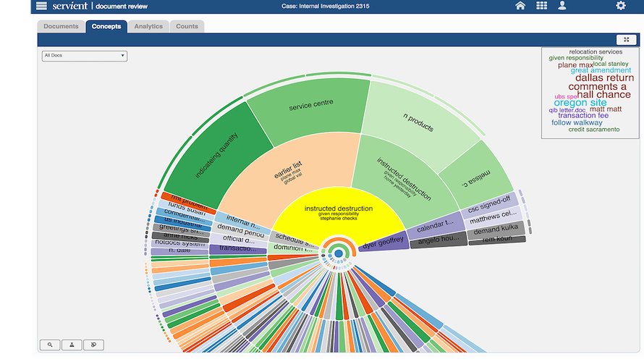644x362 pixels.
Task: Select the 'matthews cel...' segment
Action: pos(493,217)
